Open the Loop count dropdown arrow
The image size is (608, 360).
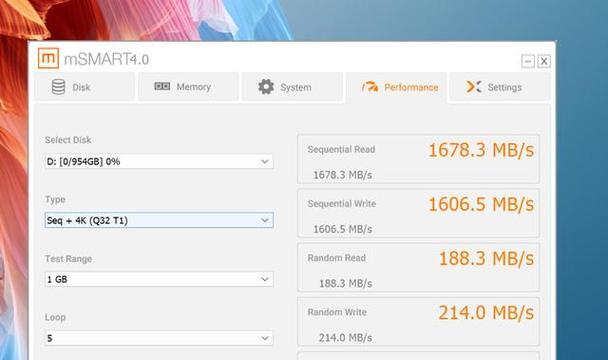pyautogui.click(x=265, y=338)
